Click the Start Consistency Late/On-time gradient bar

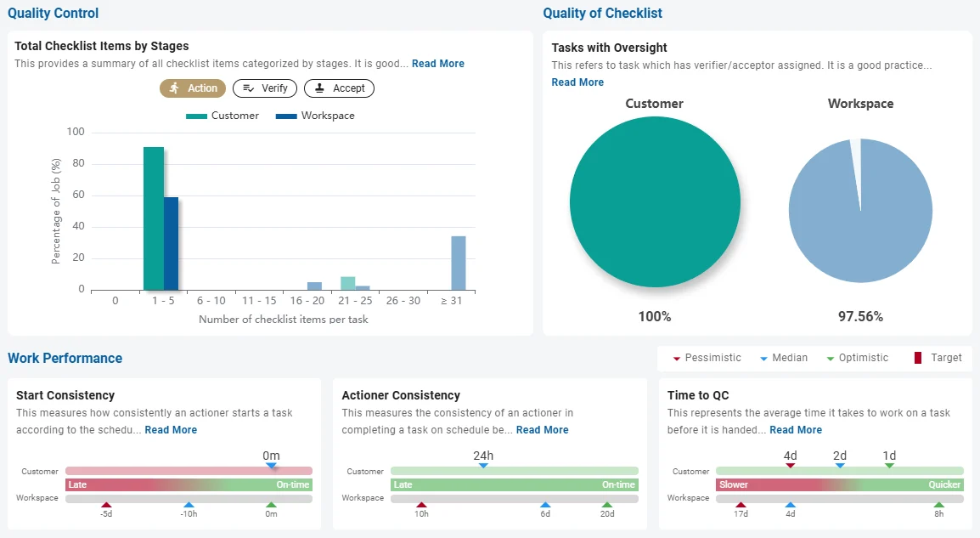pyautogui.click(x=189, y=484)
